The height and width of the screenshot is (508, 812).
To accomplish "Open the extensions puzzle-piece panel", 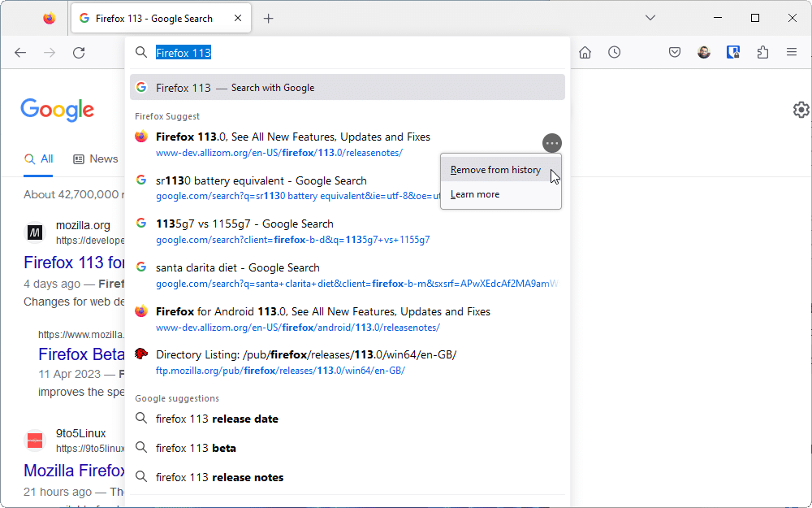I will click(762, 52).
